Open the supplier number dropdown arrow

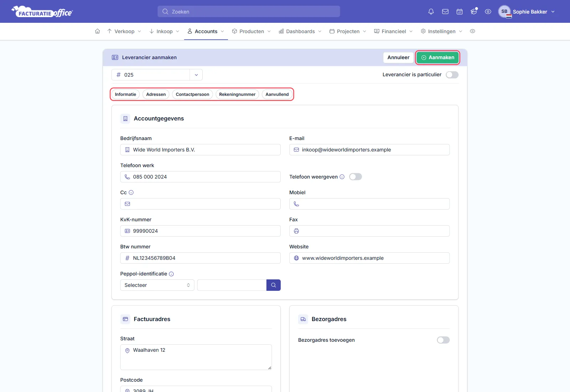click(x=196, y=75)
